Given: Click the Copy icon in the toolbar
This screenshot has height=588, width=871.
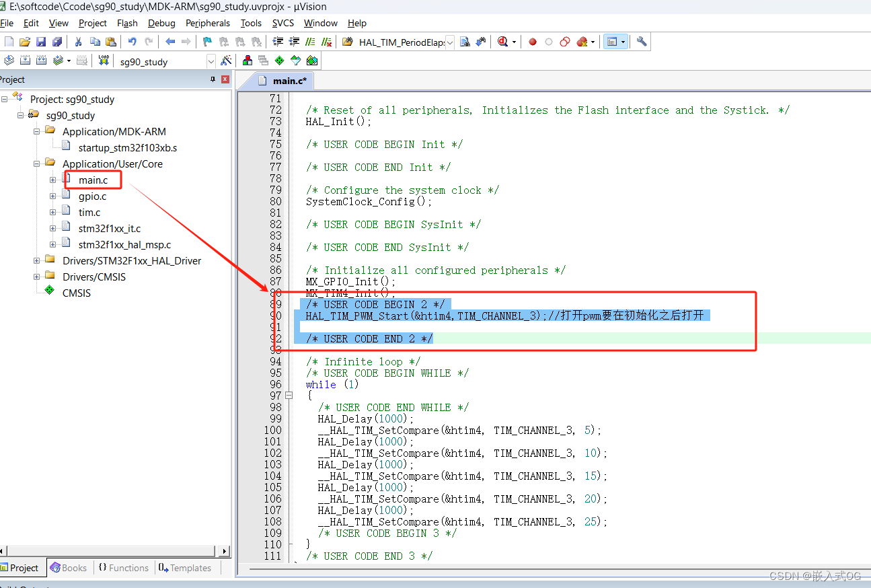Looking at the screenshot, I should pyautogui.click(x=95, y=42).
